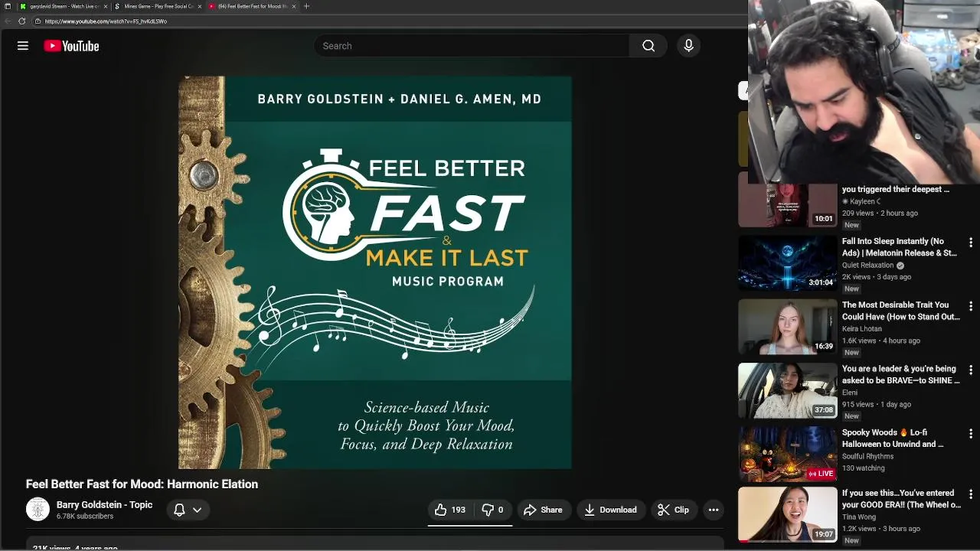Run search with the magnifier button

[x=648, y=46]
